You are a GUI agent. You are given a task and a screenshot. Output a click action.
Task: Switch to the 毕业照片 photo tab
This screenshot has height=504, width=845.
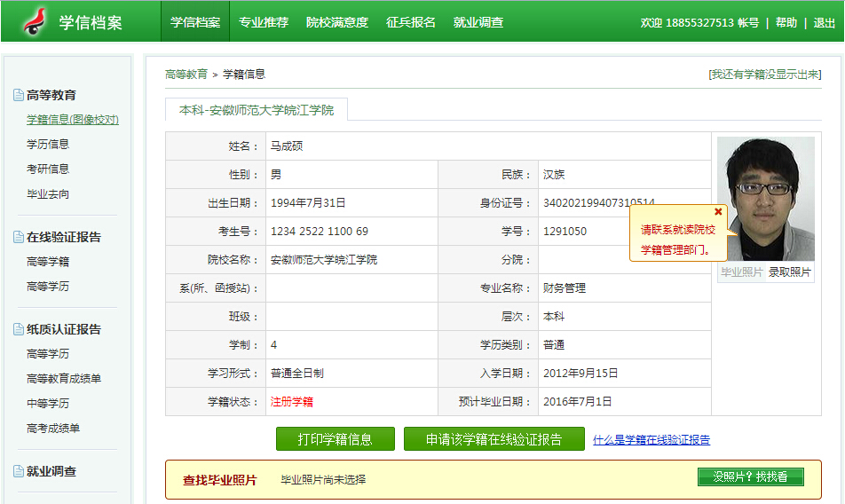[x=741, y=272]
